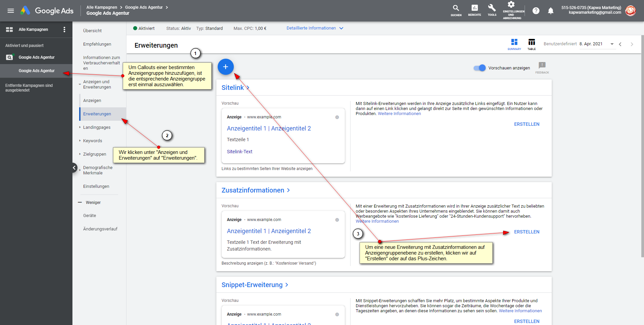Image resolution: width=644 pixels, height=325 pixels.
Task: Open the Zusatzinformationen heading link
Action: tap(256, 190)
